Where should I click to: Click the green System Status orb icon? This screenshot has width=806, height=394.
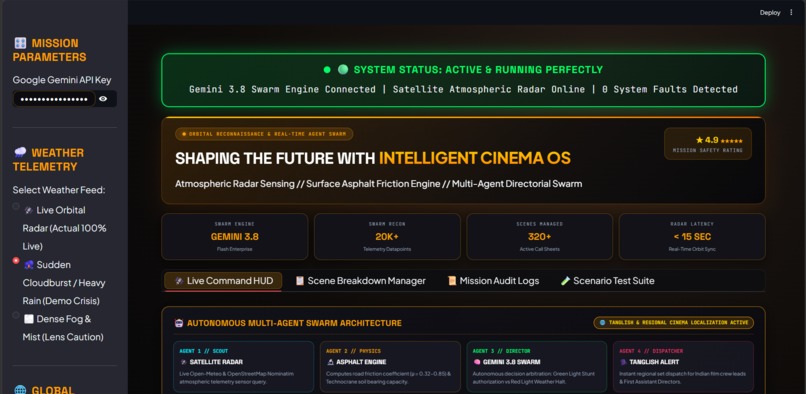343,69
